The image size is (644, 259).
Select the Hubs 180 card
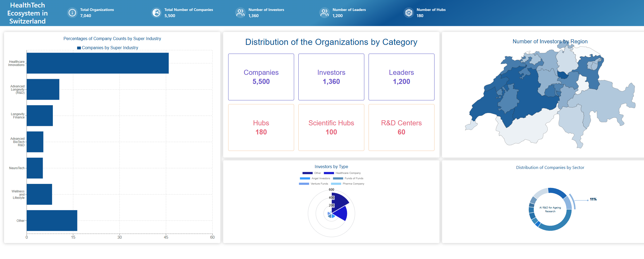pos(261,127)
